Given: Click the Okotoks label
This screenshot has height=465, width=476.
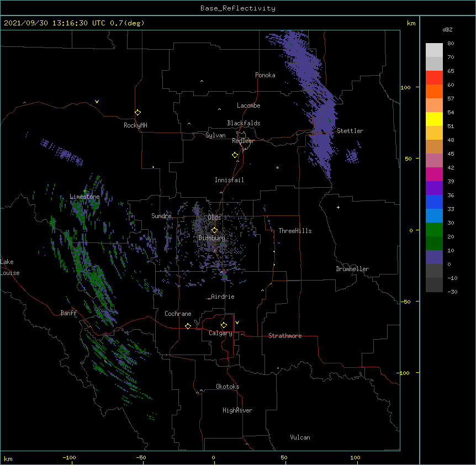Looking at the screenshot, I should 228,387.
